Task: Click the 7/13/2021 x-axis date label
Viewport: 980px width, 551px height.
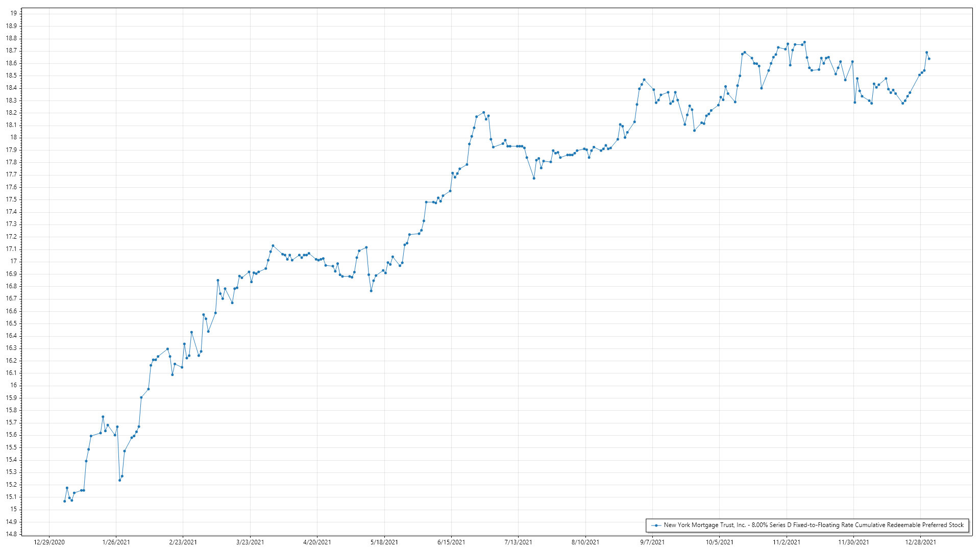Action: (x=518, y=542)
